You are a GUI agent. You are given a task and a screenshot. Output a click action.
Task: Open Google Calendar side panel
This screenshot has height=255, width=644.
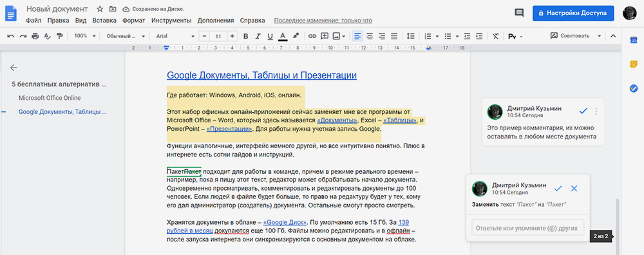(633, 40)
